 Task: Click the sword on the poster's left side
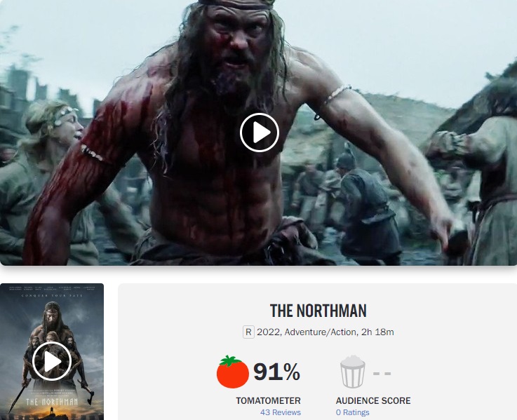click(x=19, y=395)
